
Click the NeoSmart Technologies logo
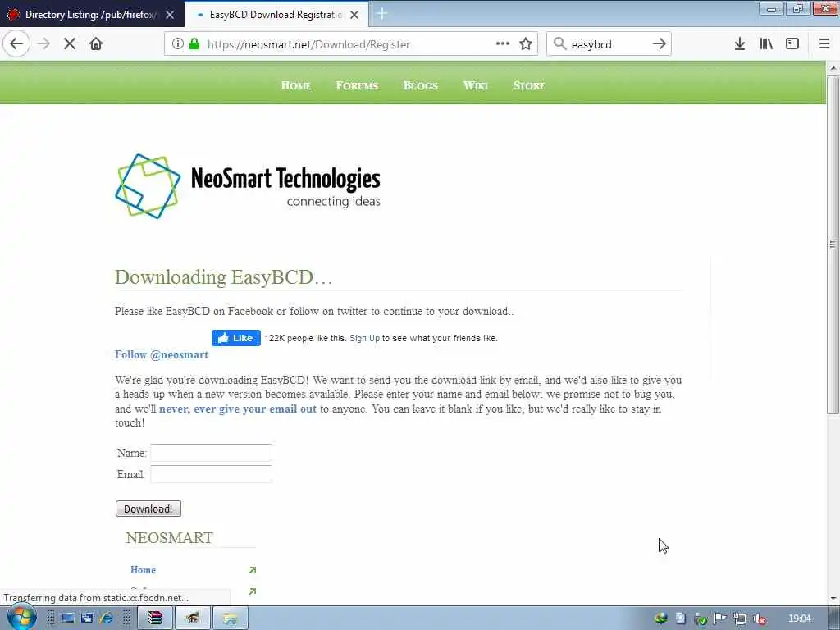248,186
